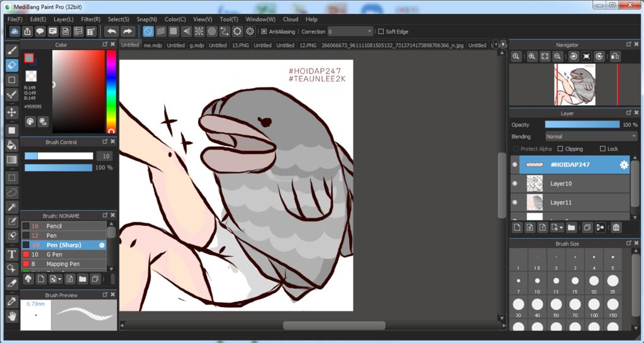Select the G Pen brush
The height and width of the screenshot is (343, 644).
[55, 254]
